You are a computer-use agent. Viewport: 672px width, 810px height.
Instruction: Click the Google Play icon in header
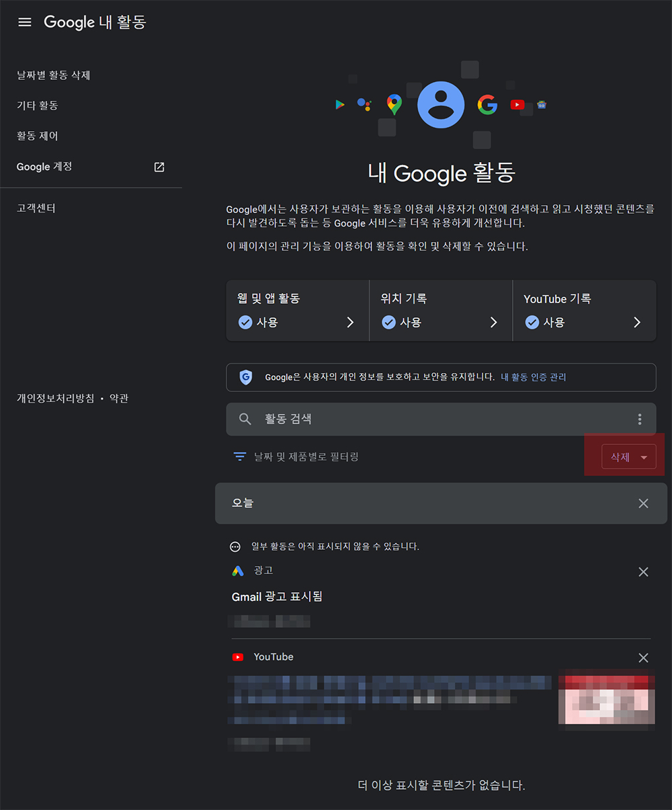(x=340, y=105)
